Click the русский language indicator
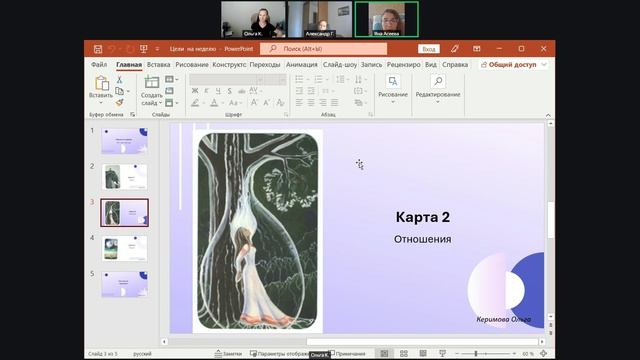This screenshot has width=640, height=360. point(142,354)
